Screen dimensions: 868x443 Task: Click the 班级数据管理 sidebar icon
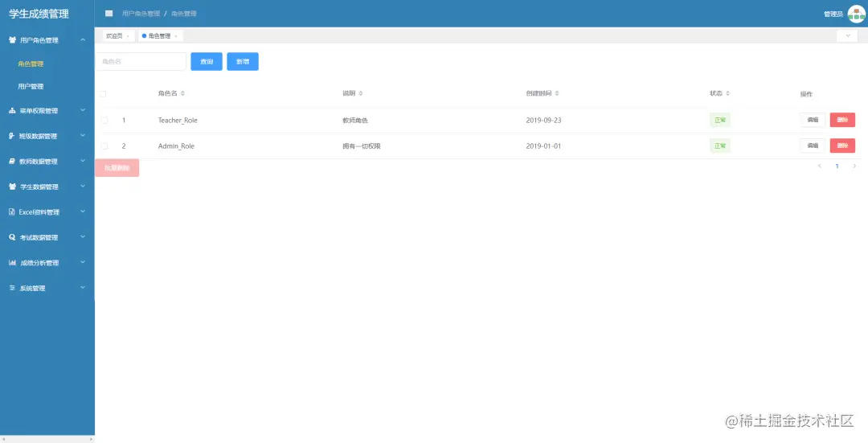click(11, 136)
